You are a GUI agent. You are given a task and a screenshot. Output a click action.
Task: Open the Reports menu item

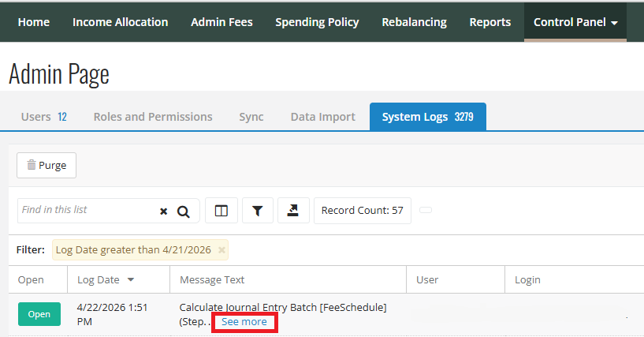(x=490, y=22)
